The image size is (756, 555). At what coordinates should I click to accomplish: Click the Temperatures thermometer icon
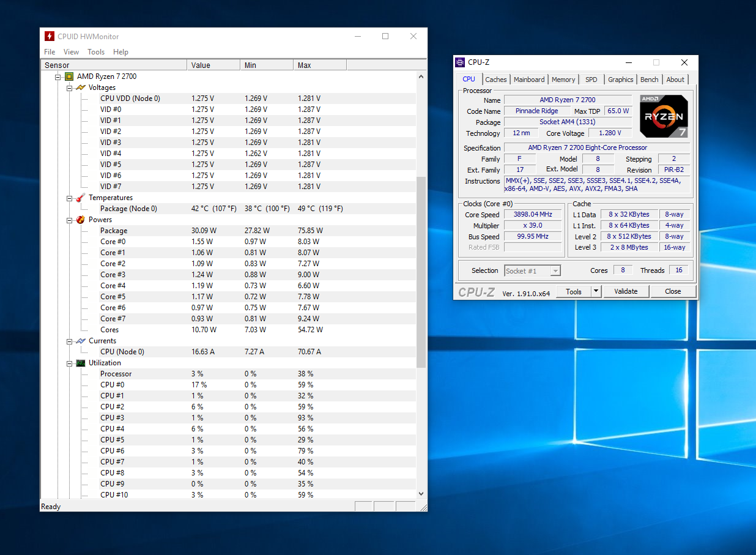coord(81,198)
